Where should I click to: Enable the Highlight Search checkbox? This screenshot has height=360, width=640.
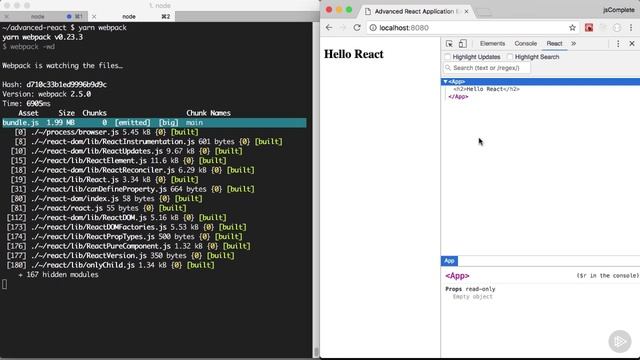click(510, 57)
